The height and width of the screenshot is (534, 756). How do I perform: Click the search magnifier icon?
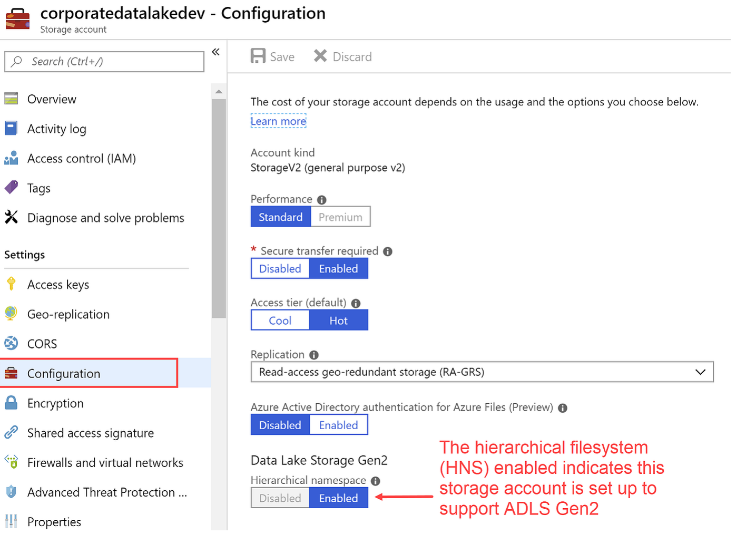pos(17,61)
